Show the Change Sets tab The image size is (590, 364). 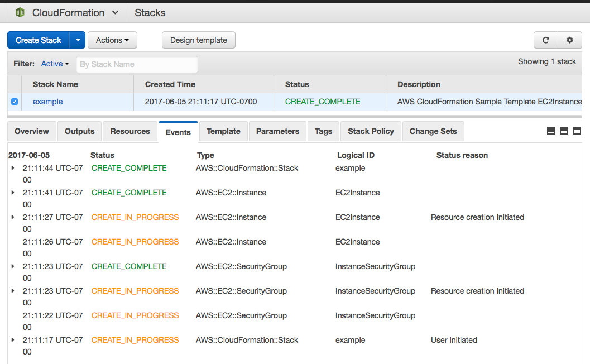(x=433, y=131)
